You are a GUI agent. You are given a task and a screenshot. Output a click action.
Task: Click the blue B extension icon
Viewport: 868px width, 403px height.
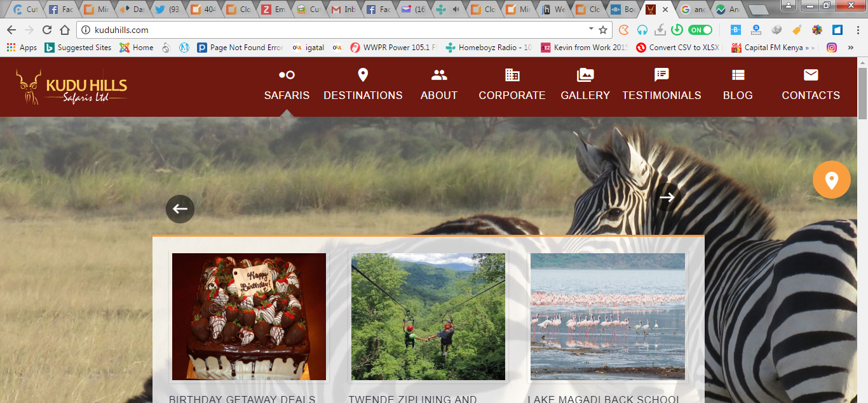[x=736, y=30]
